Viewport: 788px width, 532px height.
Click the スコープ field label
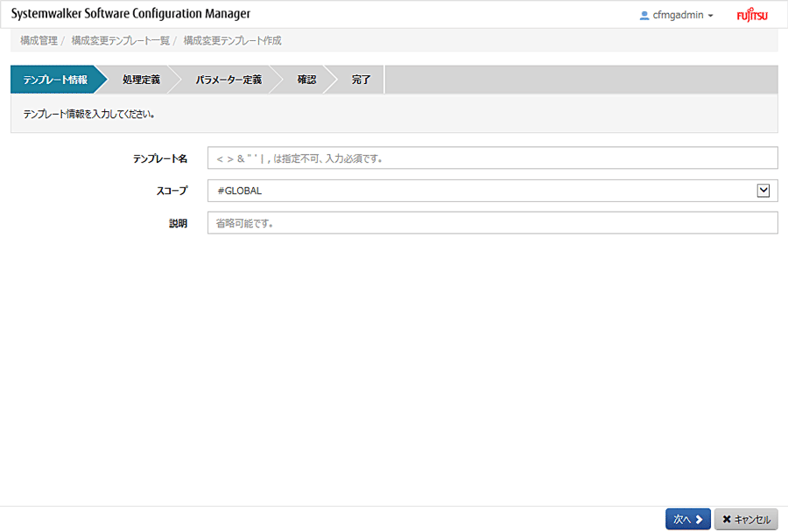click(172, 191)
